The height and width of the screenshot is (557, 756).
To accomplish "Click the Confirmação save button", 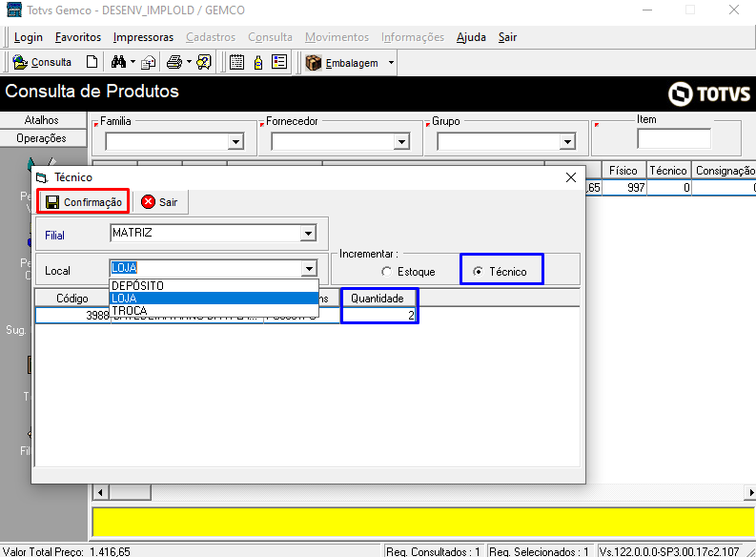I will click(x=83, y=201).
